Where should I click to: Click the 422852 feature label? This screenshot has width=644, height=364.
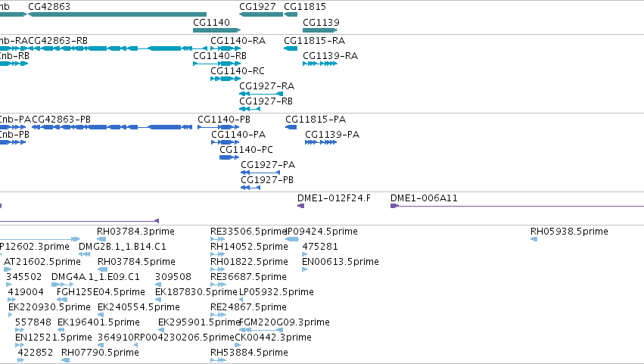[x=36, y=353]
